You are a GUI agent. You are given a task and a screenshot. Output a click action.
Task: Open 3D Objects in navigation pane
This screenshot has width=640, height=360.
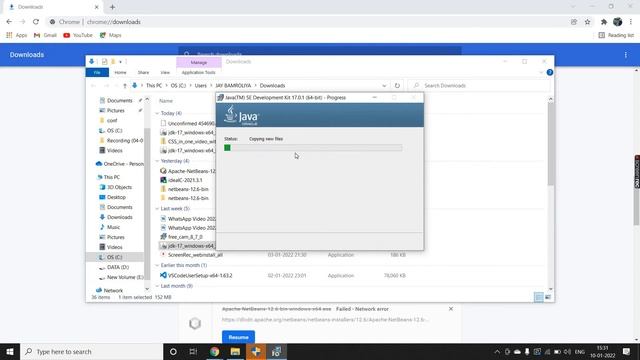(116, 187)
